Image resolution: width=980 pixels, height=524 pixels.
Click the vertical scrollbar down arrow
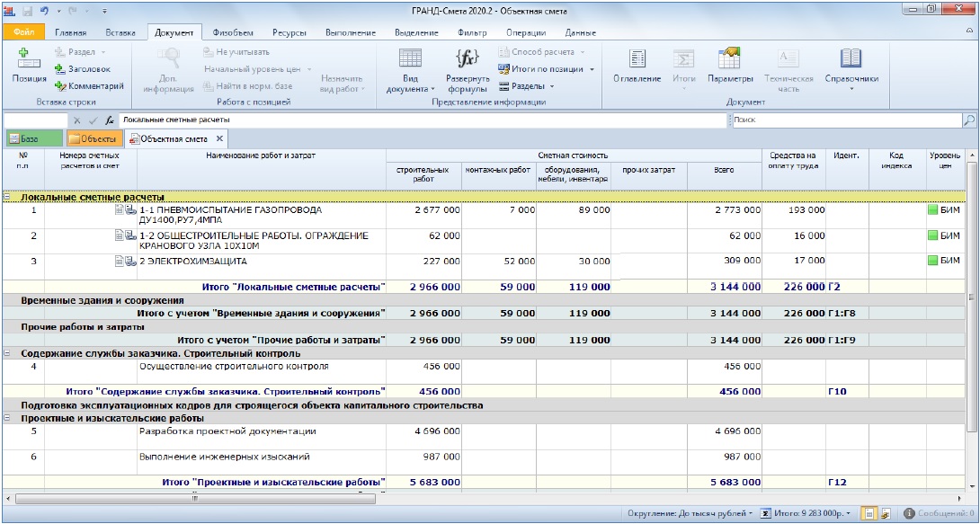point(971,484)
